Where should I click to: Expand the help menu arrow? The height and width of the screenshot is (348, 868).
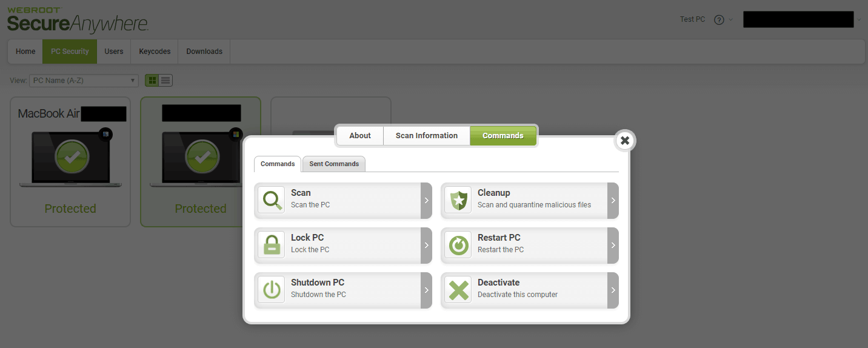pos(730,19)
